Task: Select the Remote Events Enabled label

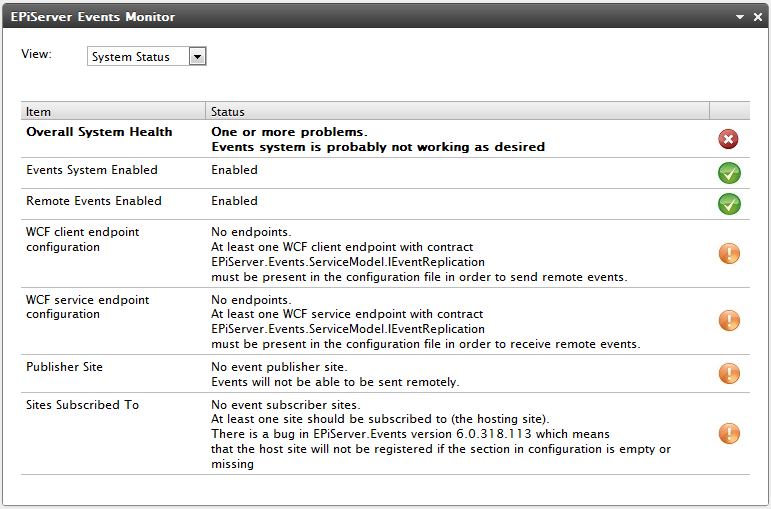Action: point(94,201)
